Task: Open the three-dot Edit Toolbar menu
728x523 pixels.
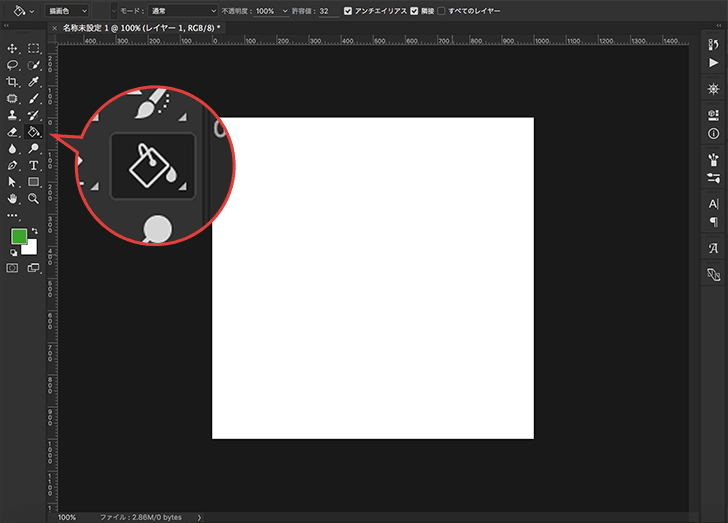Action: [12, 216]
